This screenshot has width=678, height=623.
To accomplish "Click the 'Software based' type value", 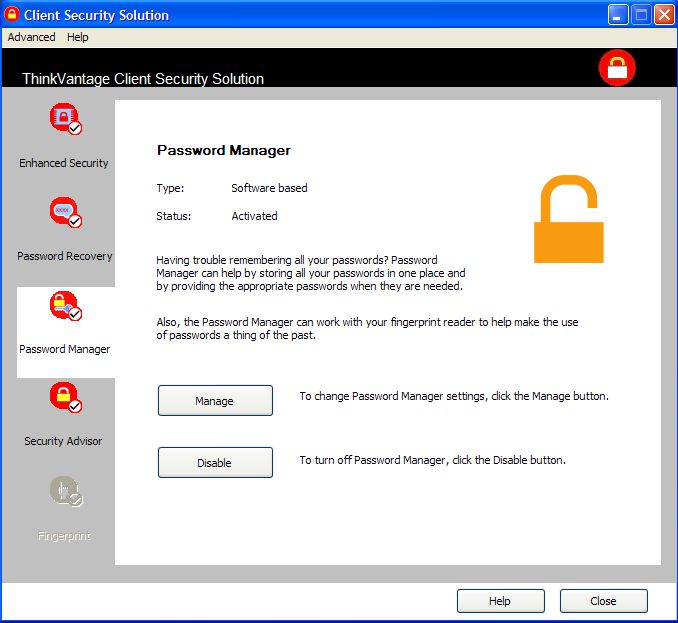I will (x=269, y=188).
